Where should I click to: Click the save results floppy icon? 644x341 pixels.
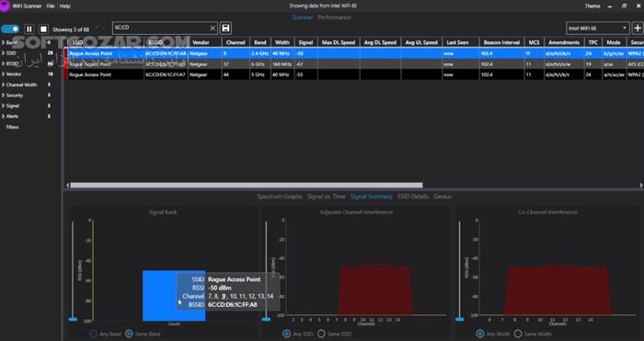[225, 28]
